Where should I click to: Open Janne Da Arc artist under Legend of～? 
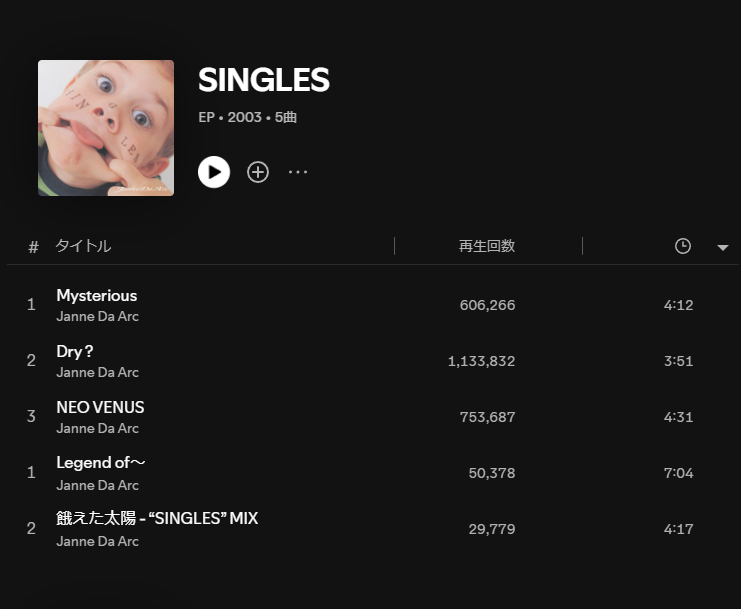click(x=98, y=485)
